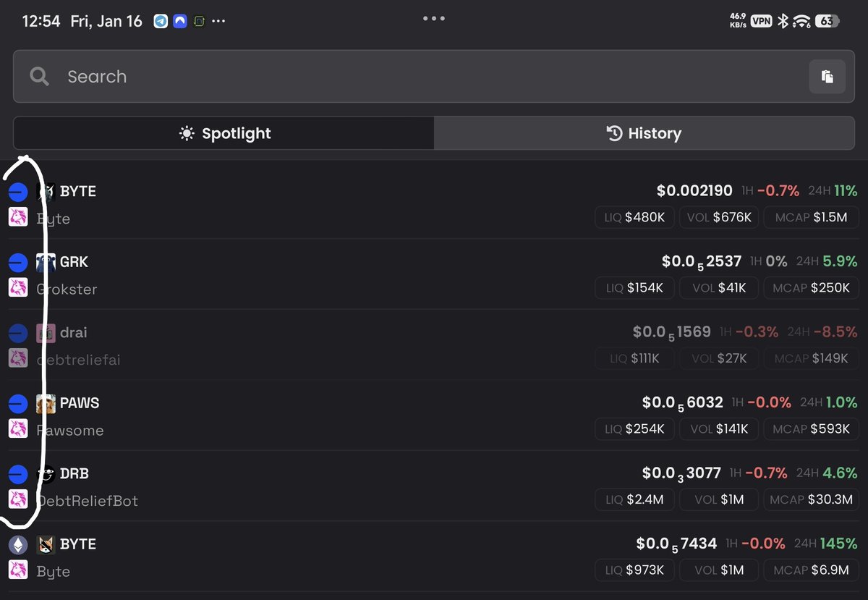Click the LIQ $154K chip
This screenshot has height=600, width=868.
tap(634, 287)
